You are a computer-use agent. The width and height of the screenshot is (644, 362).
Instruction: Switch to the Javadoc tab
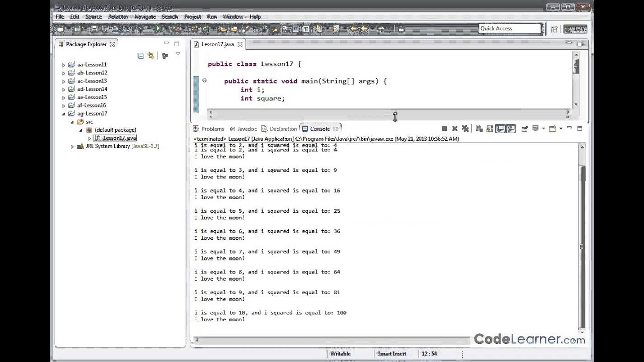pos(243,129)
